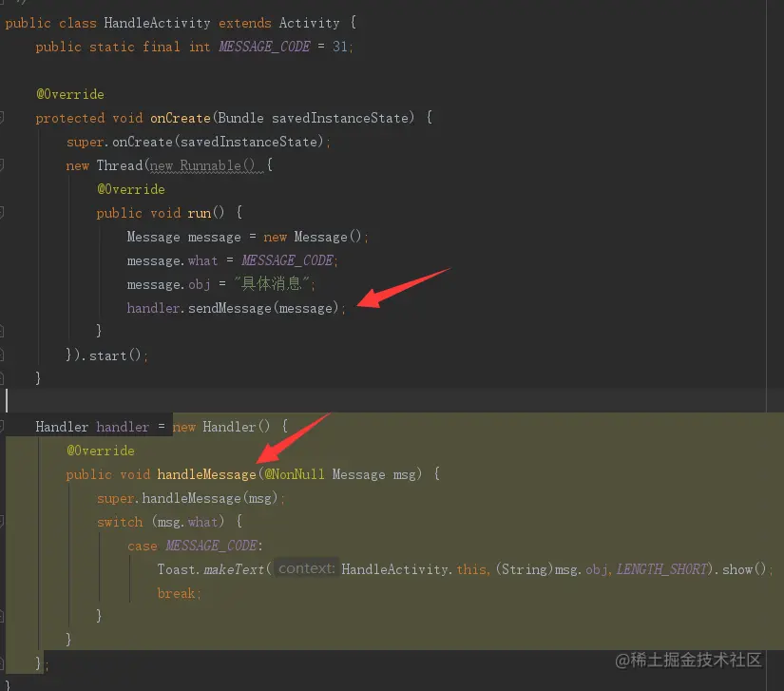This screenshot has width=784, height=691.
Task: Click the .start() call
Action: [110, 355]
